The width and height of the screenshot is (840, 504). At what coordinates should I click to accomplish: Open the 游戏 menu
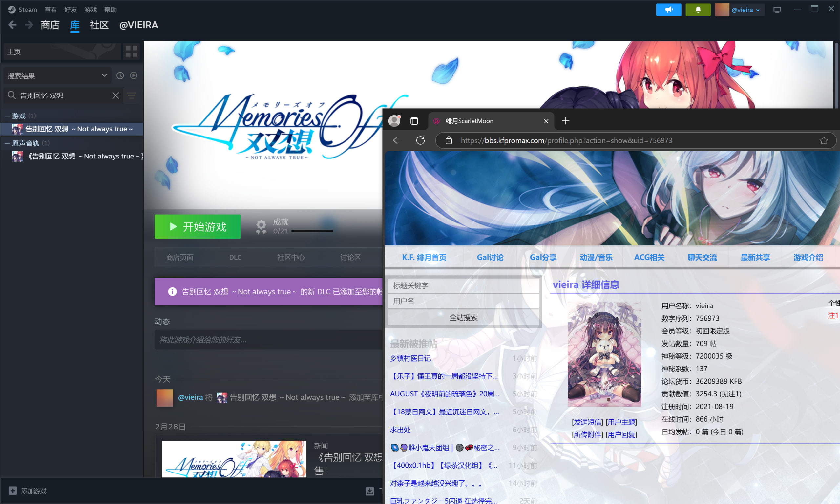coord(90,10)
